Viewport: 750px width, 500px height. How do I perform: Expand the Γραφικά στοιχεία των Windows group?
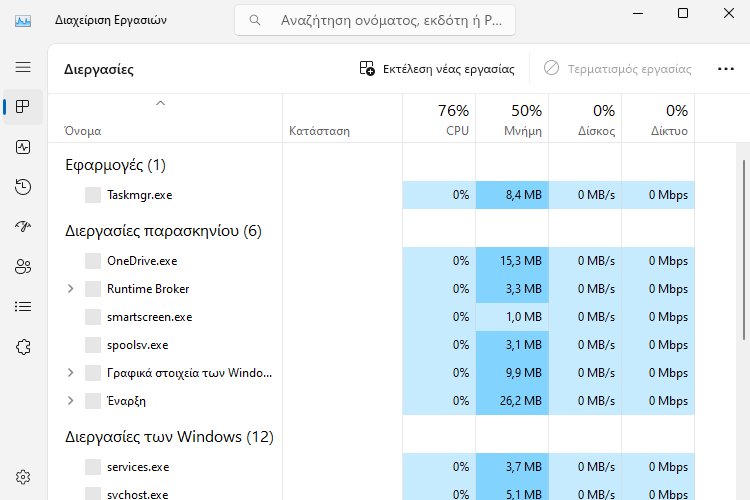click(70, 373)
